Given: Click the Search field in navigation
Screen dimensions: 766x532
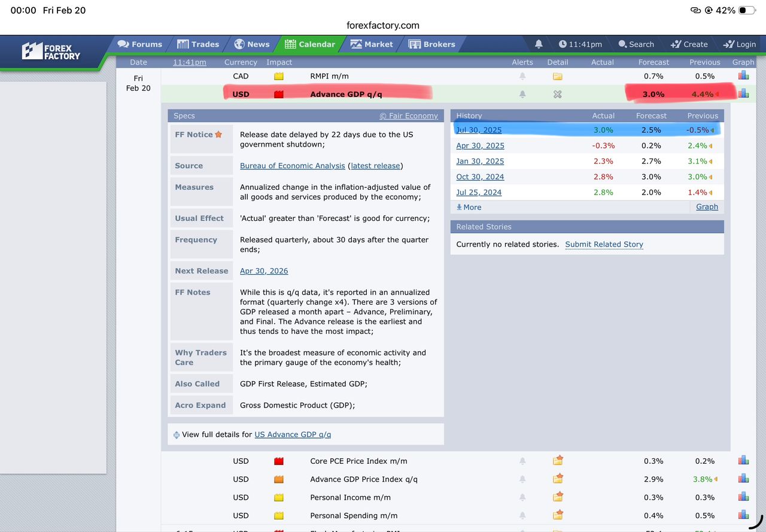Looking at the screenshot, I should [636, 44].
